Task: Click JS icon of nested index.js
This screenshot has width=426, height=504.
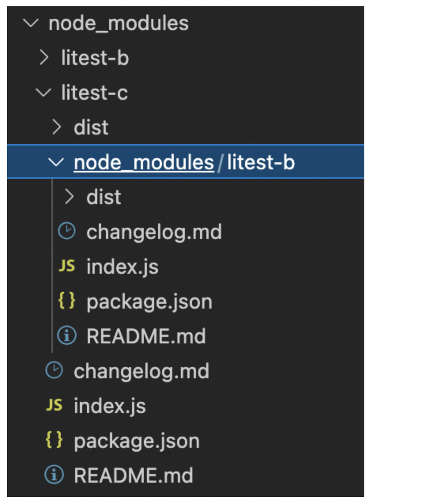Action: click(67, 266)
